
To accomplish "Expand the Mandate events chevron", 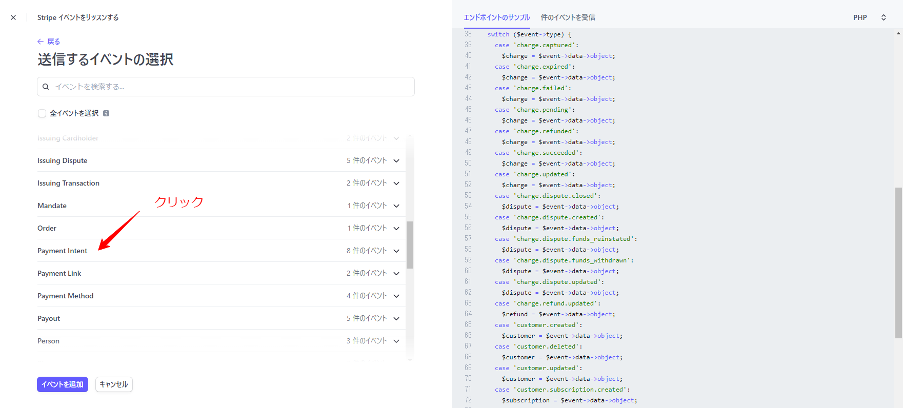I will 397,206.
